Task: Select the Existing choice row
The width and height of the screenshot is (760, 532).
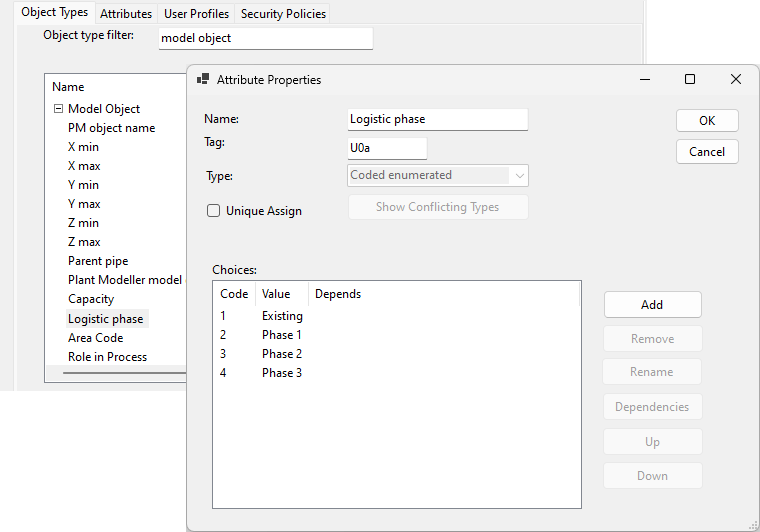Action: pos(282,316)
